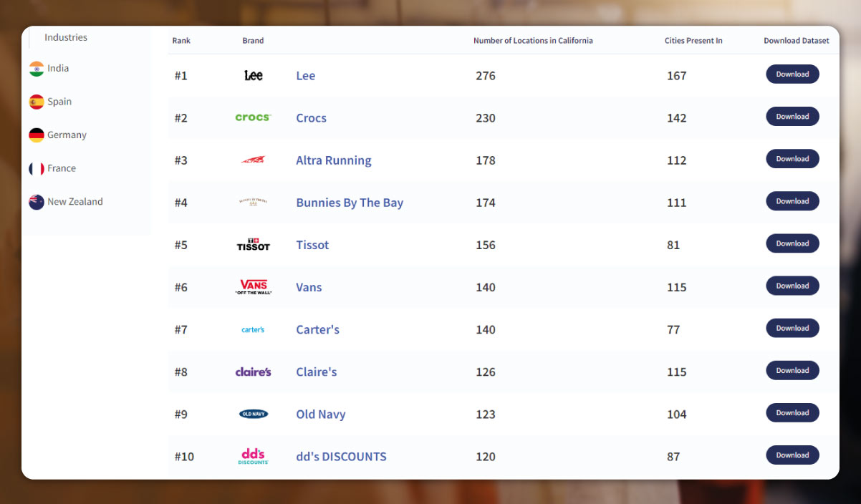Click the Altra Running brand logo
The height and width of the screenshot is (504, 861).
(254, 160)
